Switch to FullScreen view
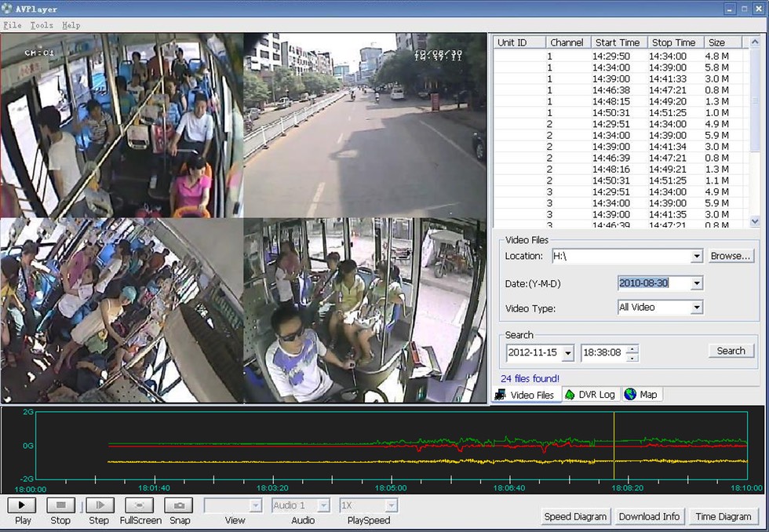 (x=140, y=506)
